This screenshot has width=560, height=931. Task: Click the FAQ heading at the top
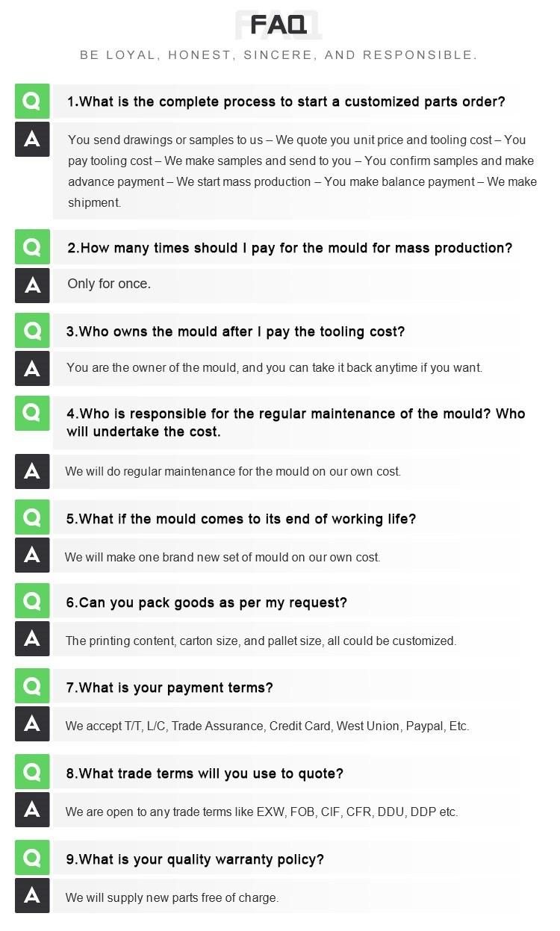click(x=279, y=25)
